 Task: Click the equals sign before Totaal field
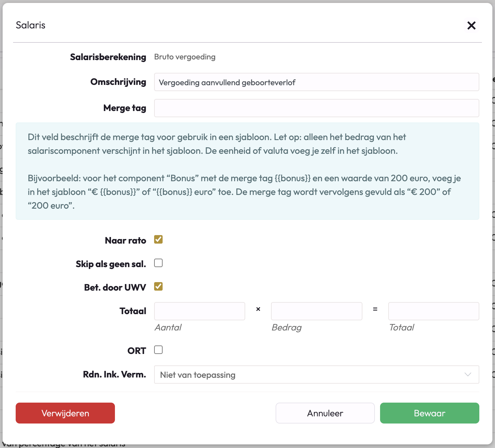375,309
